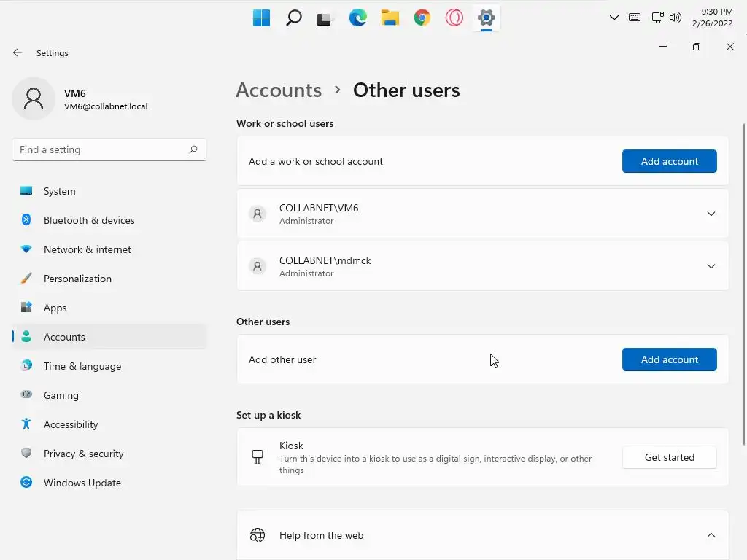Open the System settings category
This screenshot has width=747, height=560.
coord(59,191)
